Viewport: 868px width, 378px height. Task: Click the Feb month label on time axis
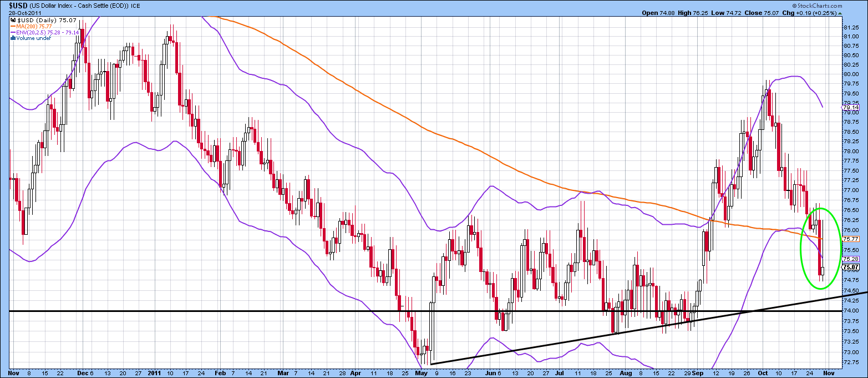(219, 372)
